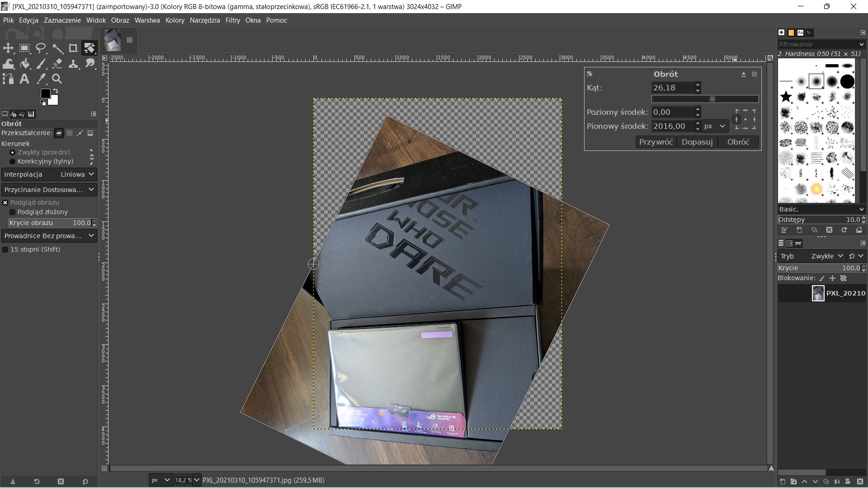Open the brush filter tag dropdown
The width and height of the screenshot is (868, 488).
coord(861,44)
